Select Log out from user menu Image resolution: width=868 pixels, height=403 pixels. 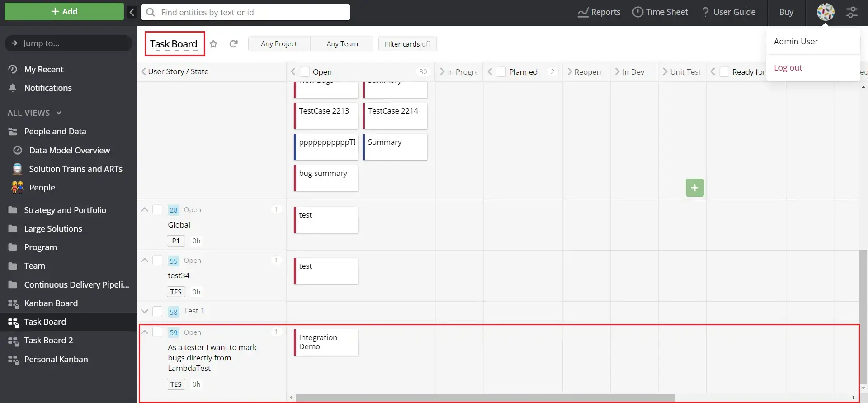pos(788,67)
